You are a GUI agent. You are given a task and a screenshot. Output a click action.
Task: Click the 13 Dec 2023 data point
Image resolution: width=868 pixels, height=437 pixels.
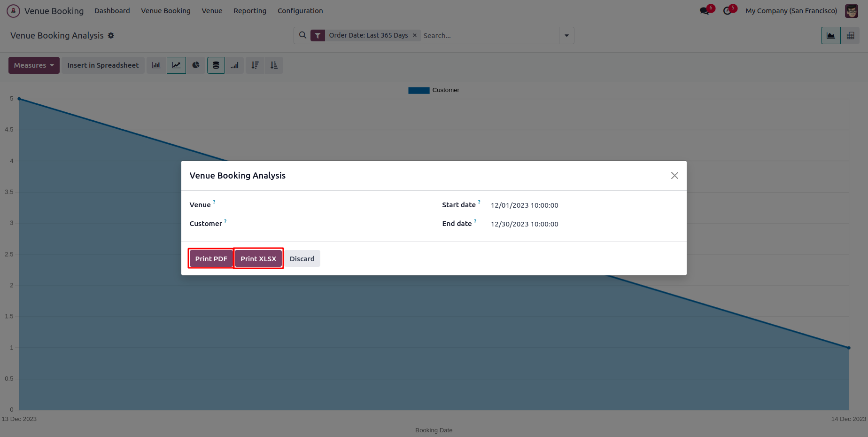(19, 99)
